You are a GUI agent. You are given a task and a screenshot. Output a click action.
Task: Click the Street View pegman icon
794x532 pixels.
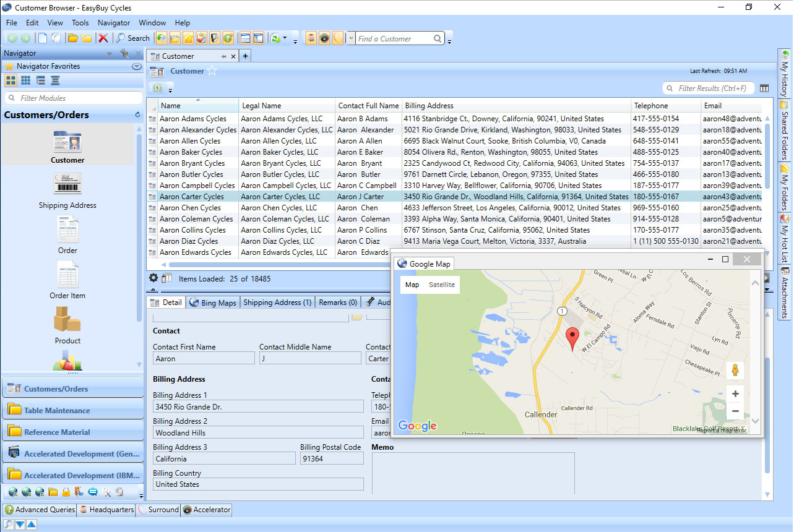735,370
